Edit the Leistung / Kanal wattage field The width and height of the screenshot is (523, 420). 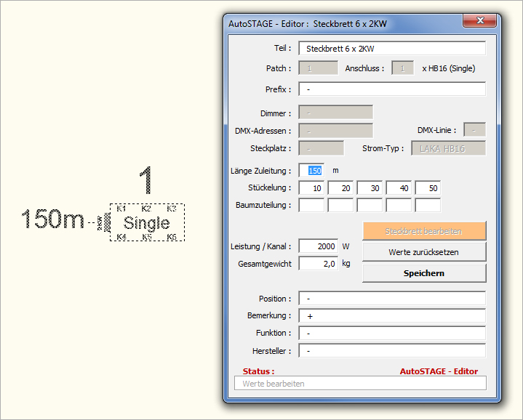(x=318, y=246)
